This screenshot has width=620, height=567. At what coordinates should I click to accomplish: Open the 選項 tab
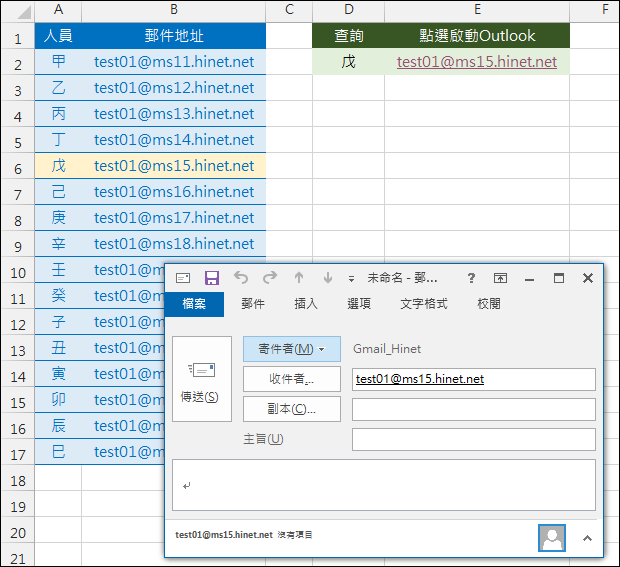click(359, 304)
